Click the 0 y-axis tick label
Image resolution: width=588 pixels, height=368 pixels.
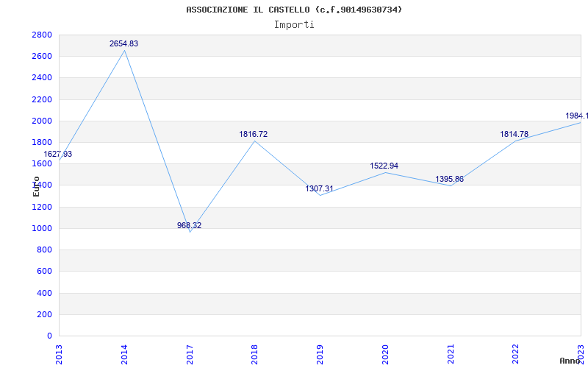[50, 336]
